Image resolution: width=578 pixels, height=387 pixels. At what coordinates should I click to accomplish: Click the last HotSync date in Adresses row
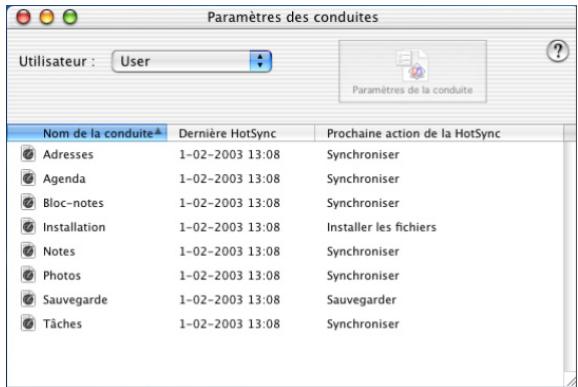point(229,154)
